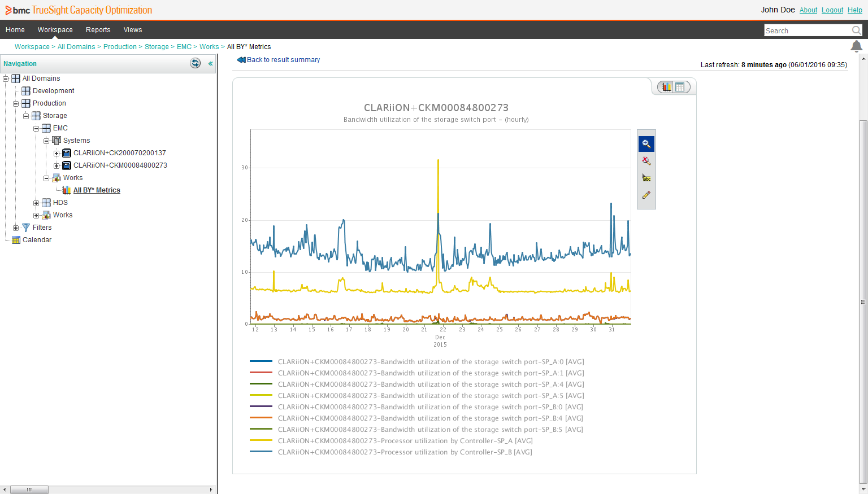Expand the CLARiiON+CKM00084800273 node

click(x=57, y=165)
